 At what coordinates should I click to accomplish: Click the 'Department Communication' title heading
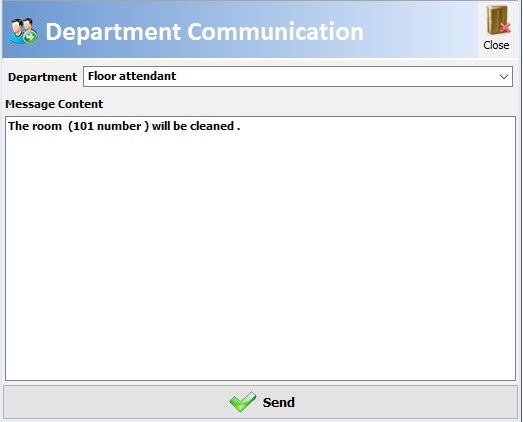tap(204, 32)
